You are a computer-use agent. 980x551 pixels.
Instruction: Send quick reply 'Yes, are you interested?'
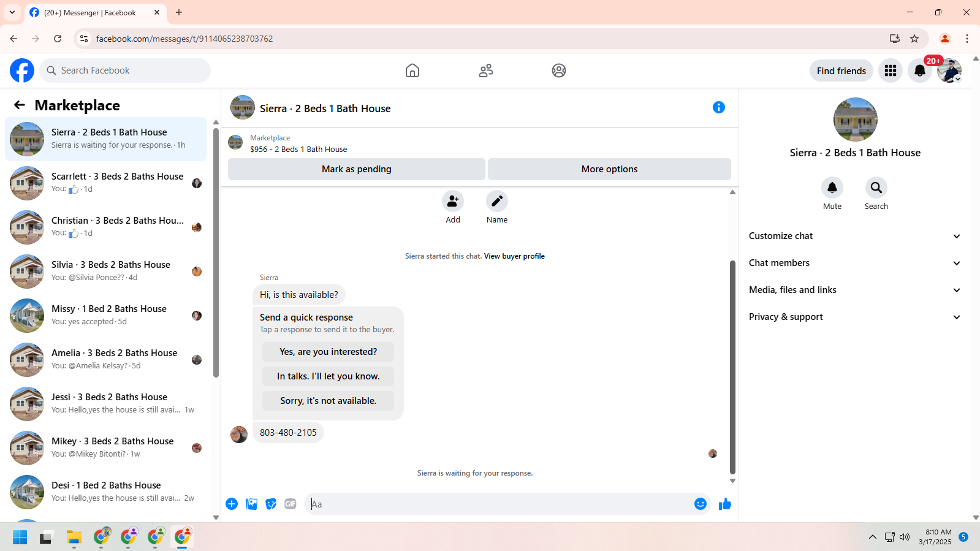(x=328, y=352)
